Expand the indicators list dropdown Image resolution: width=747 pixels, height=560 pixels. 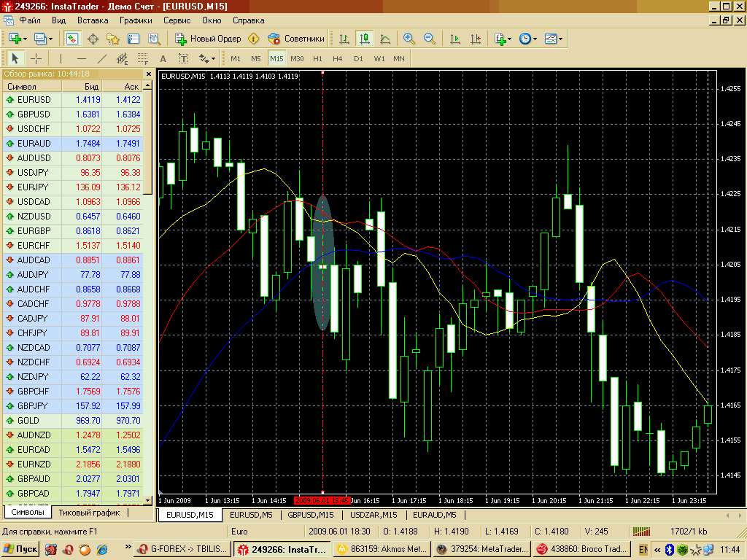coord(503,39)
